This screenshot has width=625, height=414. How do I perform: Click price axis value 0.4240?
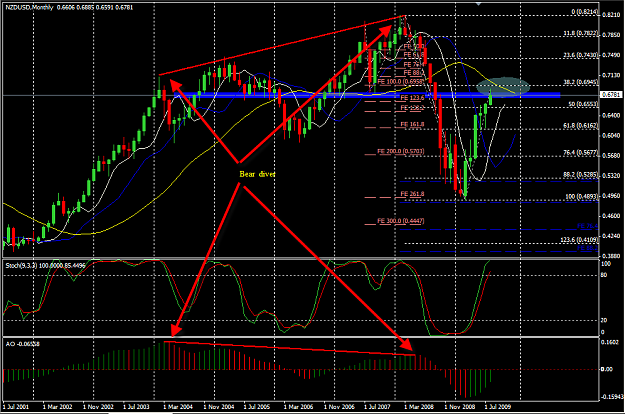click(611, 236)
